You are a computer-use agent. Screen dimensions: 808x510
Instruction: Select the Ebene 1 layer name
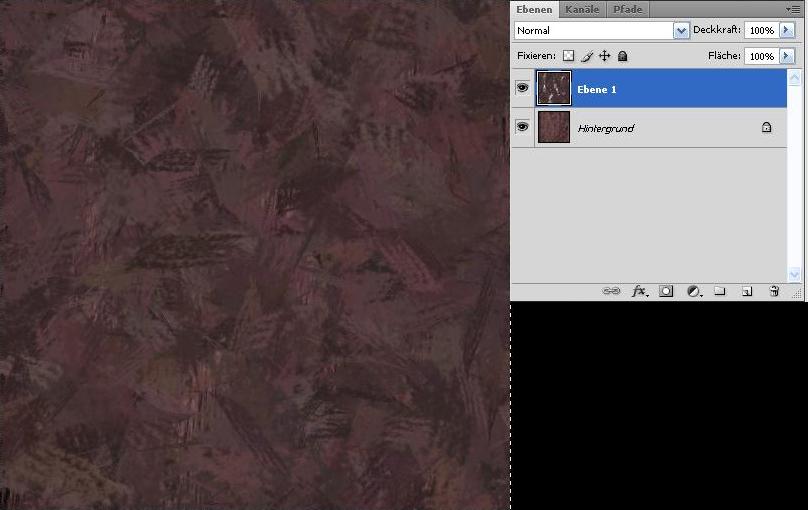click(597, 90)
